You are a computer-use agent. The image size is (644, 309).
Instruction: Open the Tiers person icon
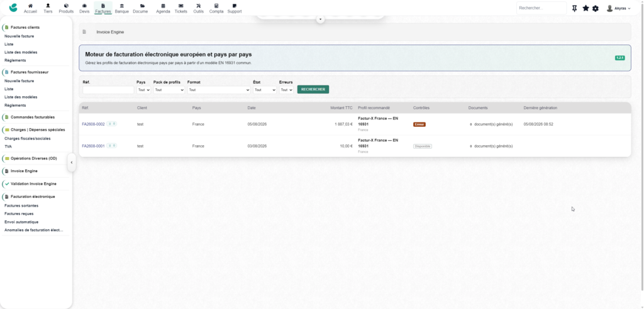coord(48,6)
